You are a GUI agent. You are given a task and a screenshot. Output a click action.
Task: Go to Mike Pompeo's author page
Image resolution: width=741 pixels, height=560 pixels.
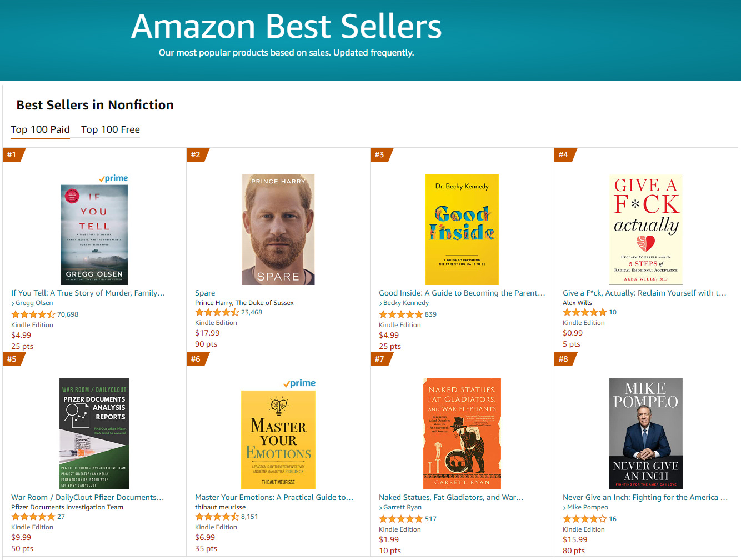pos(587,507)
